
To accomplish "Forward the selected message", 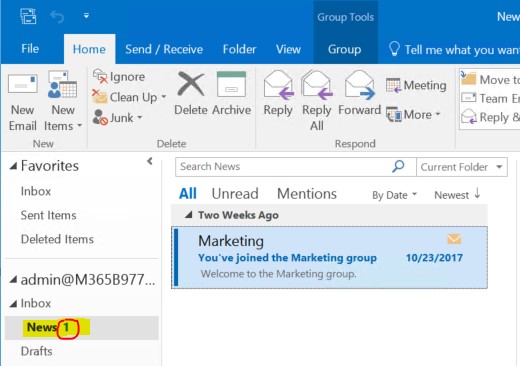I will click(x=359, y=94).
